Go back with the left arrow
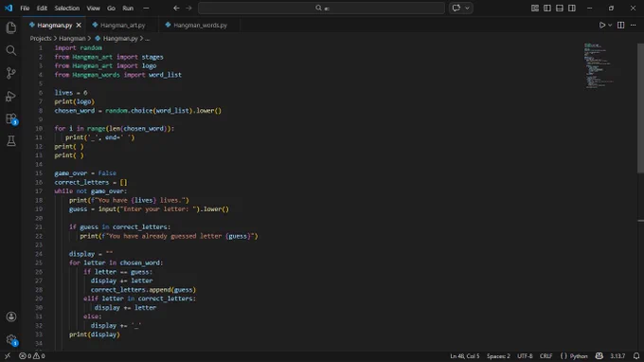 coord(176,8)
